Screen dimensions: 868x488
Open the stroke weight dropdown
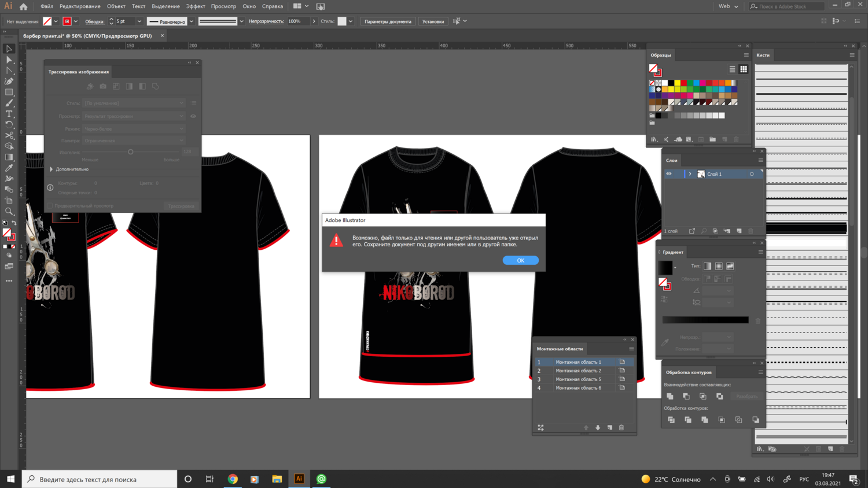click(139, 21)
